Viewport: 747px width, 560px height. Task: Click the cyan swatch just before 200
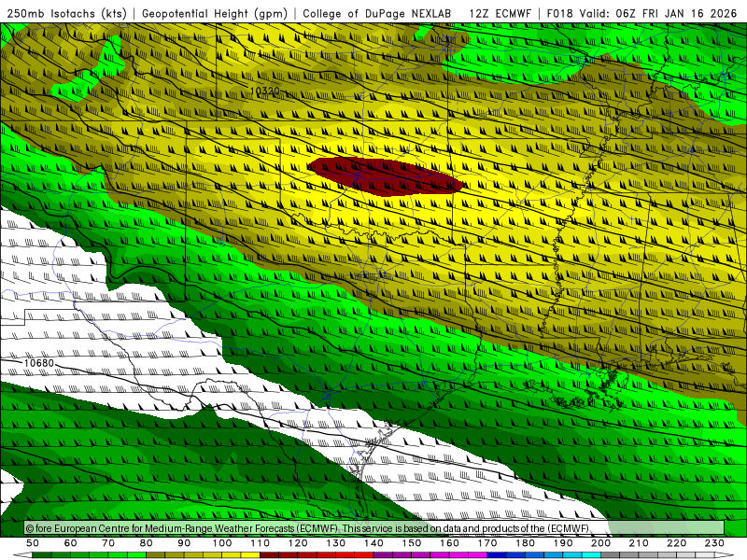pyautogui.click(x=591, y=555)
